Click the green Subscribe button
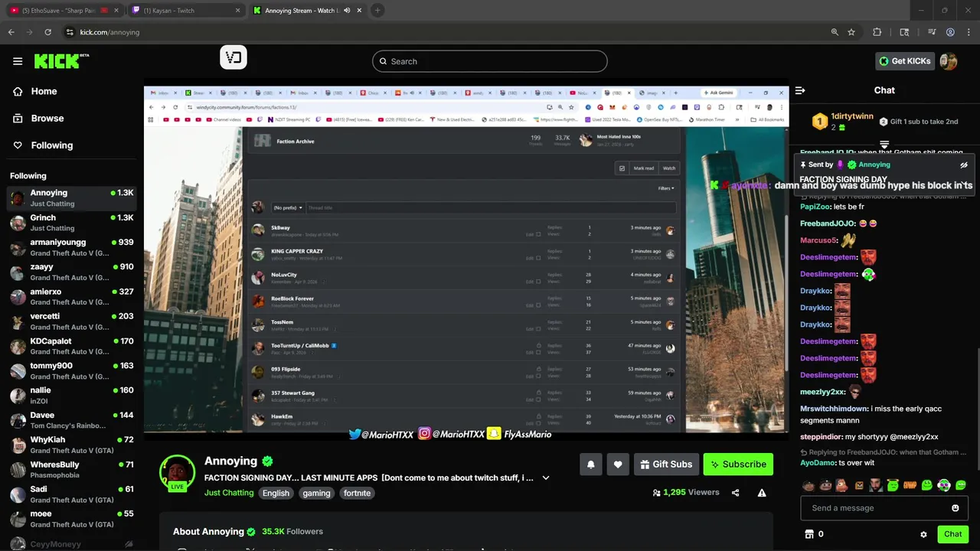 [738, 465]
